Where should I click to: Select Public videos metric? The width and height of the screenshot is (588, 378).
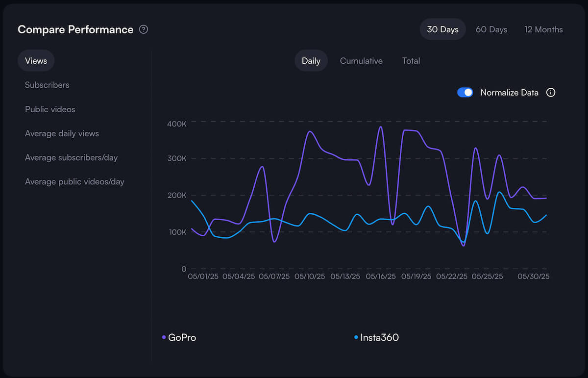coord(50,109)
